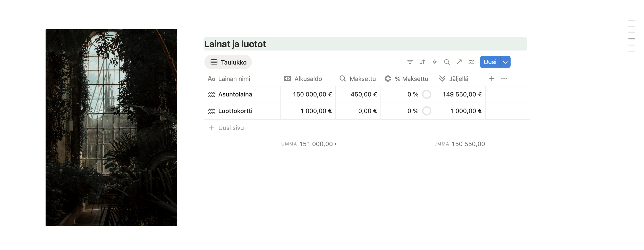Open the sort icon above the table
Viewport: 644px width, 250px height.
(422, 62)
